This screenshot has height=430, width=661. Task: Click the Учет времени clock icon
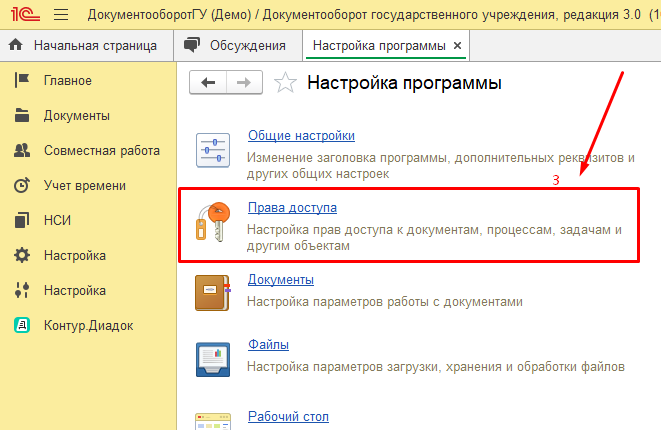point(22,185)
